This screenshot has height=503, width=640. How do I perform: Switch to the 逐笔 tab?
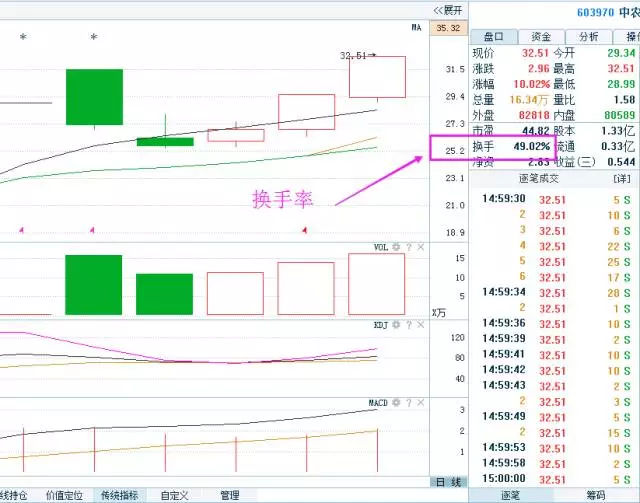[511, 495]
